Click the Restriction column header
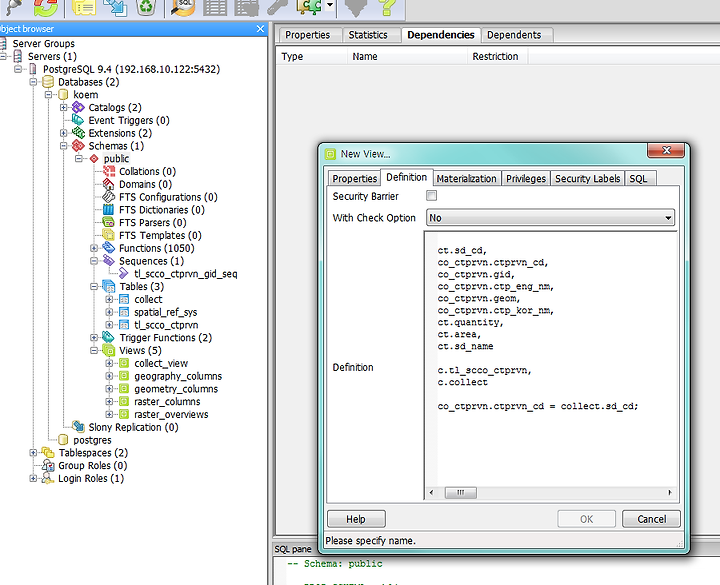The height and width of the screenshot is (585, 720). [x=497, y=56]
